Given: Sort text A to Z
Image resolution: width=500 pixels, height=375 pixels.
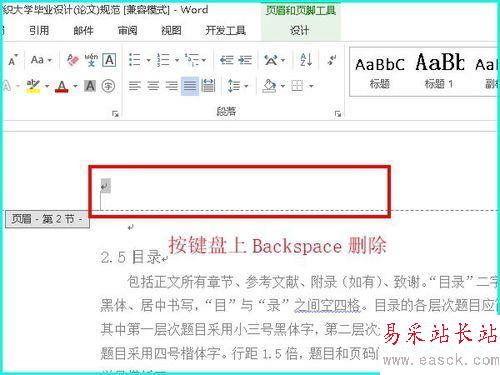Looking at the screenshot, I should [306, 60].
